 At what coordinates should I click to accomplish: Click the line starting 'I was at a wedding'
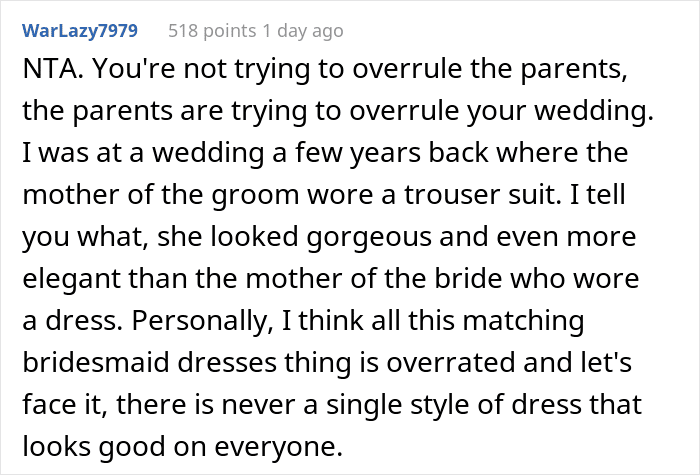click(325, 153)
